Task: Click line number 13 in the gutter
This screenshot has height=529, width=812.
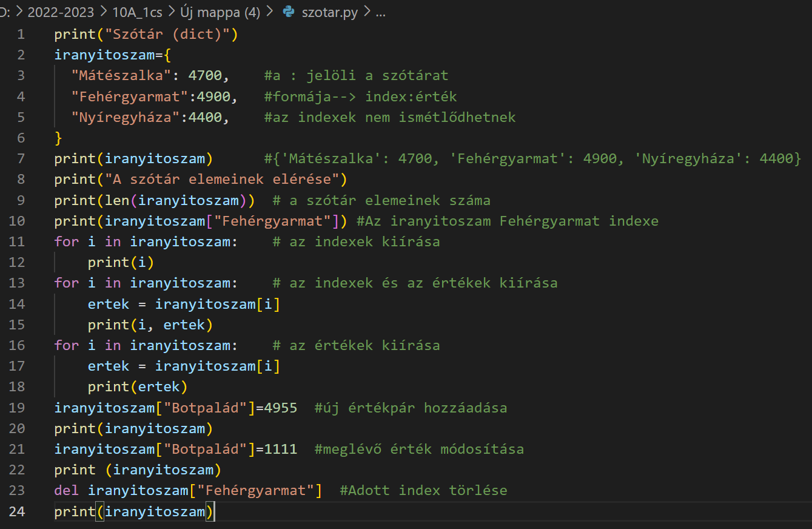Action: click(x=18, y=283)
